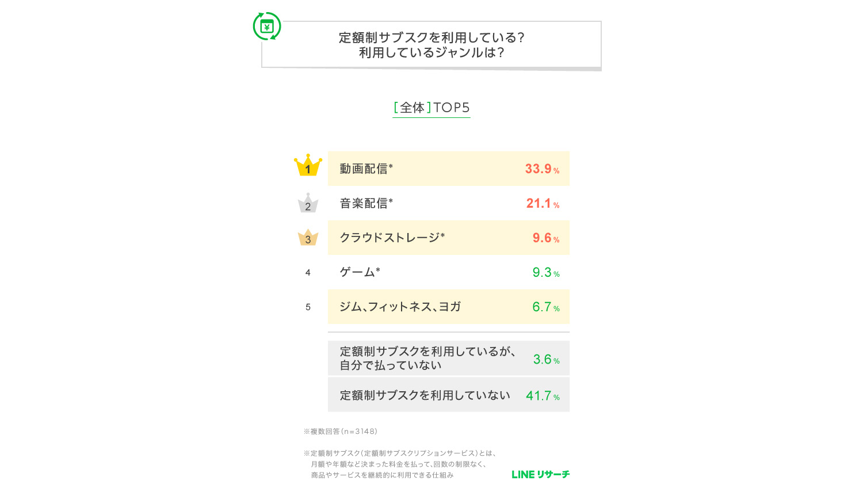
Task: Click the [全体] TOP5 heading
Action: (431, 108)
